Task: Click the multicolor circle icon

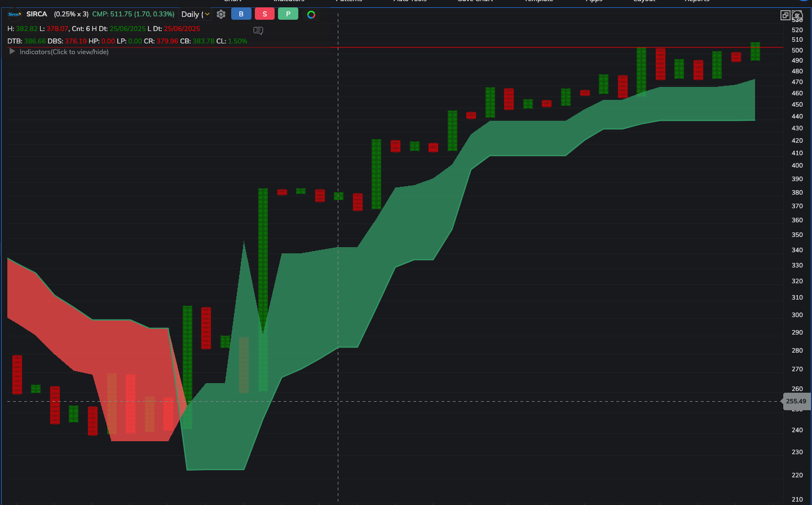Action: 311,14
